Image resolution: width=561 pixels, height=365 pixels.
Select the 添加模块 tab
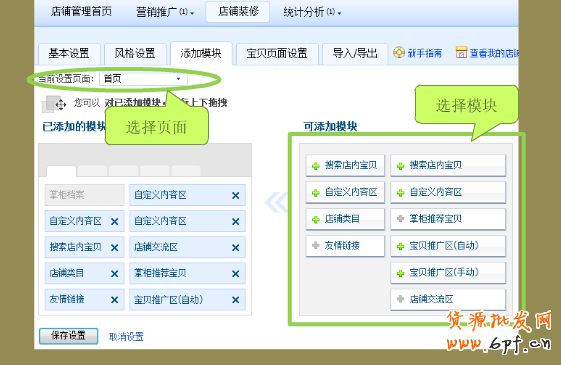[x=201, y=54]
